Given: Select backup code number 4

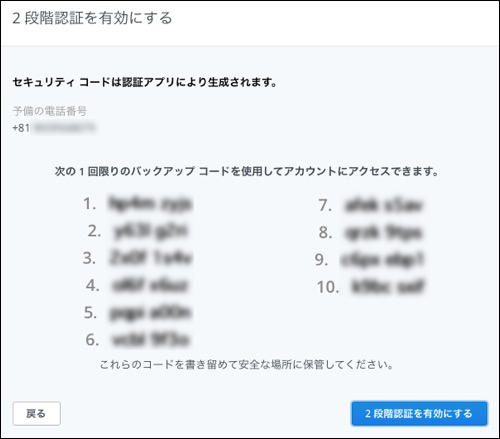Looking at the screenshot, I should tap(151, 285).
